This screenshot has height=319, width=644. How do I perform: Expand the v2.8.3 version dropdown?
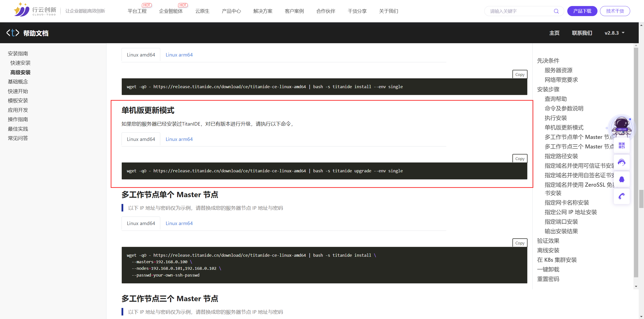[614, 33]
